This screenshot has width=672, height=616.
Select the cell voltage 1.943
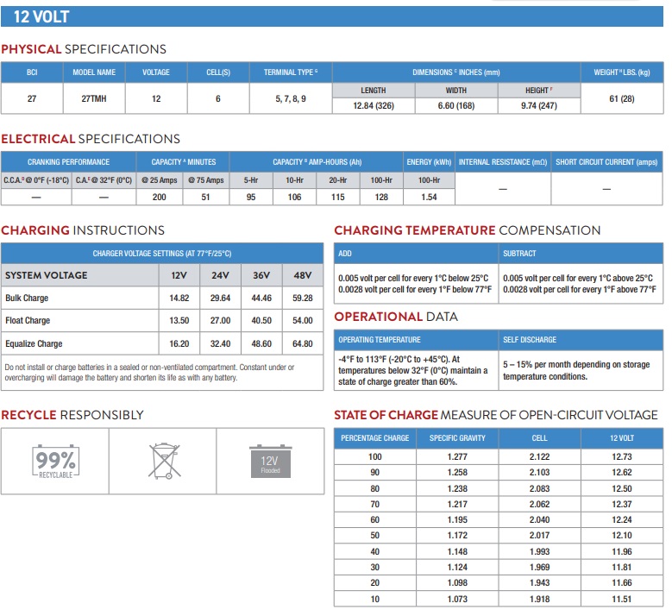539,583
